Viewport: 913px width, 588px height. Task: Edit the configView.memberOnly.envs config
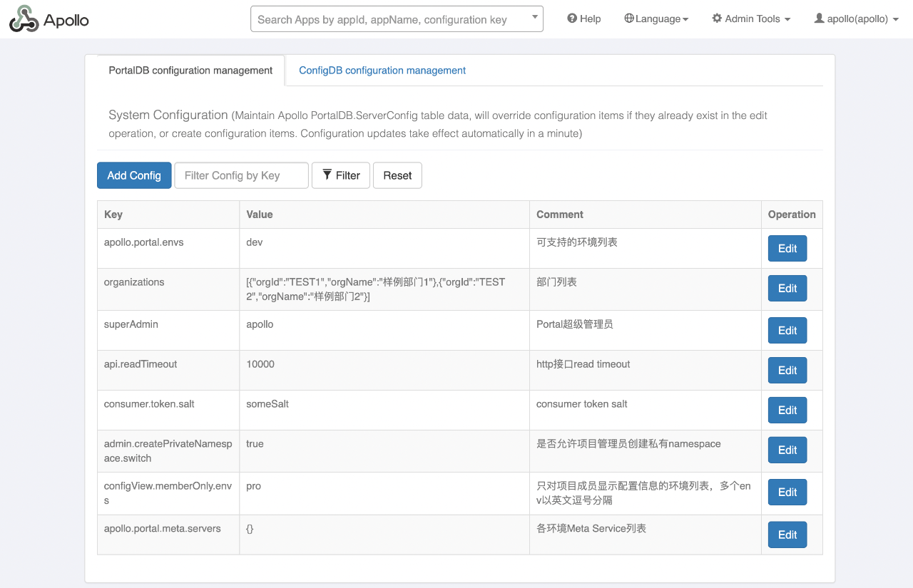pyautogui.click(x=787, y=492)
